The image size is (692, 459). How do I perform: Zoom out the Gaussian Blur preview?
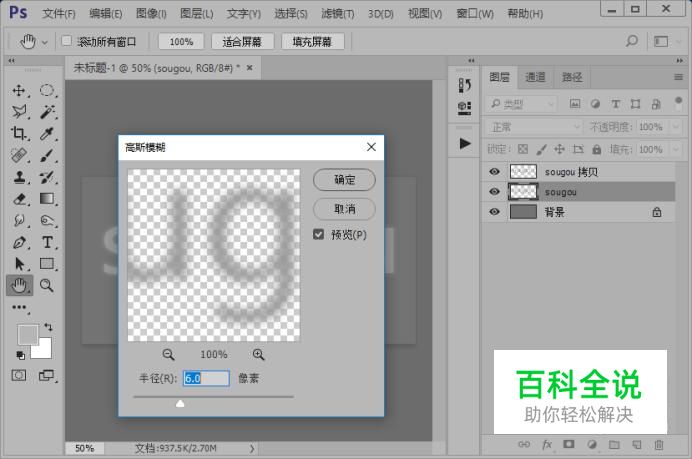[x=168, y=354]
